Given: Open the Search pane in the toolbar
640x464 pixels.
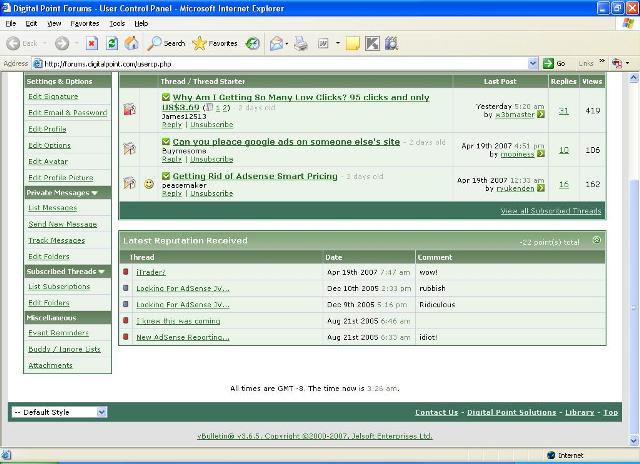Looking at the screenshot, I should pyautogui.click(x=167, y=43).
